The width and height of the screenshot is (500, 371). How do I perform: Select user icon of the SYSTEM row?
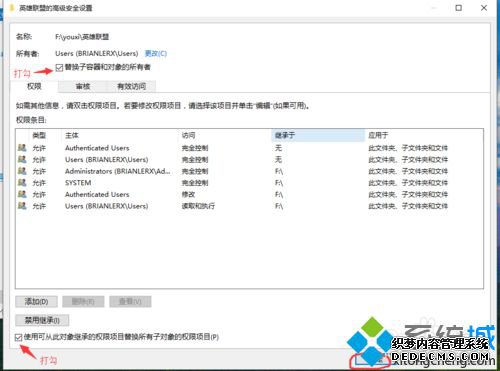click(x=22, y=183)
